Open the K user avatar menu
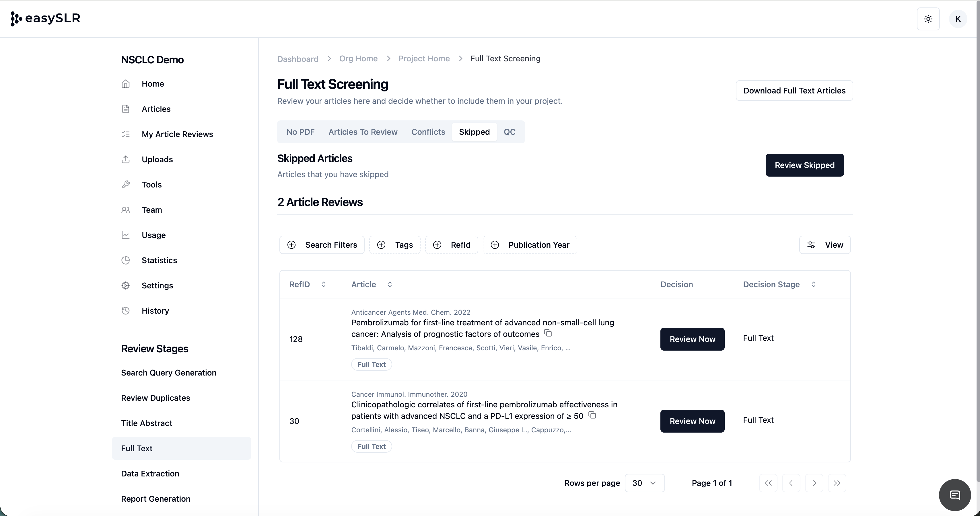The width and height of the screenshot is (980, 516). 958,19
